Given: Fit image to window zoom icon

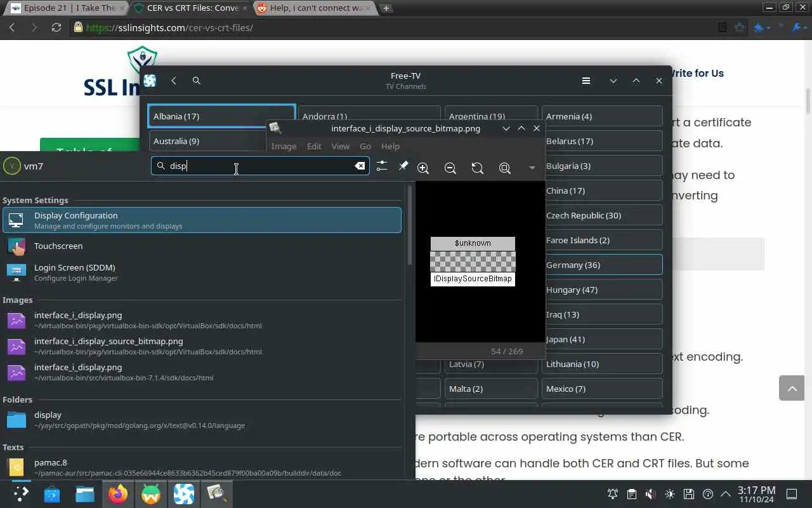Looking at the screenshot, I should click(x=505, y=168).
